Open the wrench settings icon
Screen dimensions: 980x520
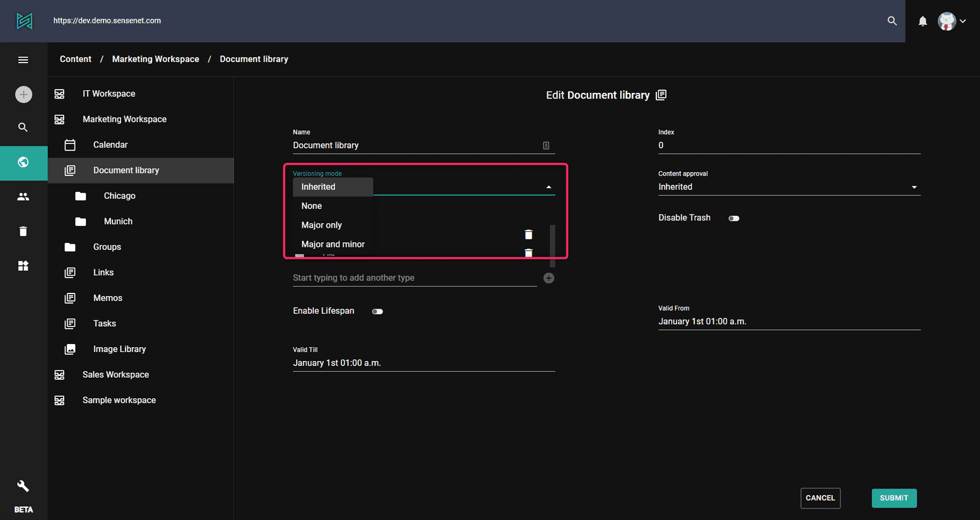(x=23, y=486)
